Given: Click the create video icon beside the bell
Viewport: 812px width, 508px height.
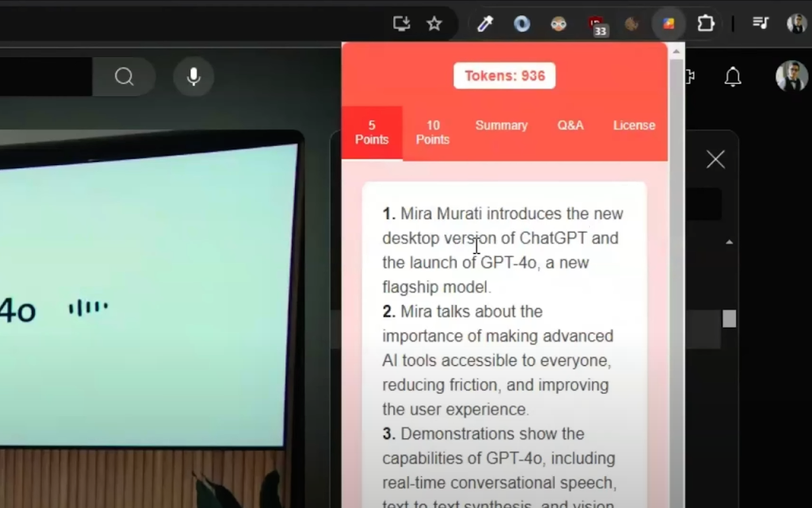Looking at the screenshot, I should point(690,77).
